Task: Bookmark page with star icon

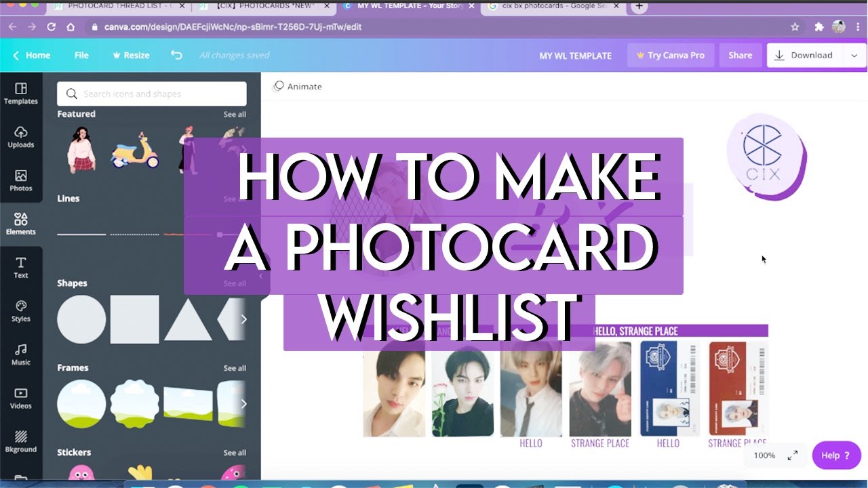Action: pyautogui.click(x=795, y=27)
